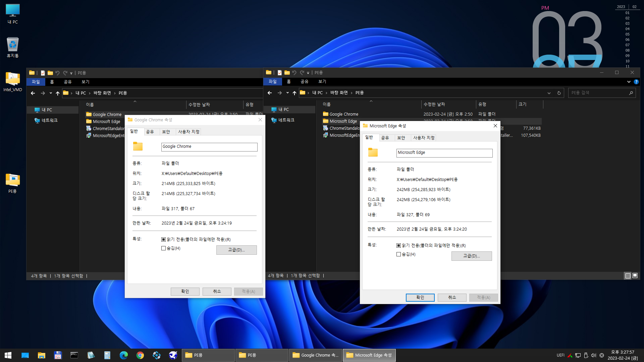644x362 pixels.
Task: Click the properties checkmark icon in left window toolbar
Action: coord(43,73)
